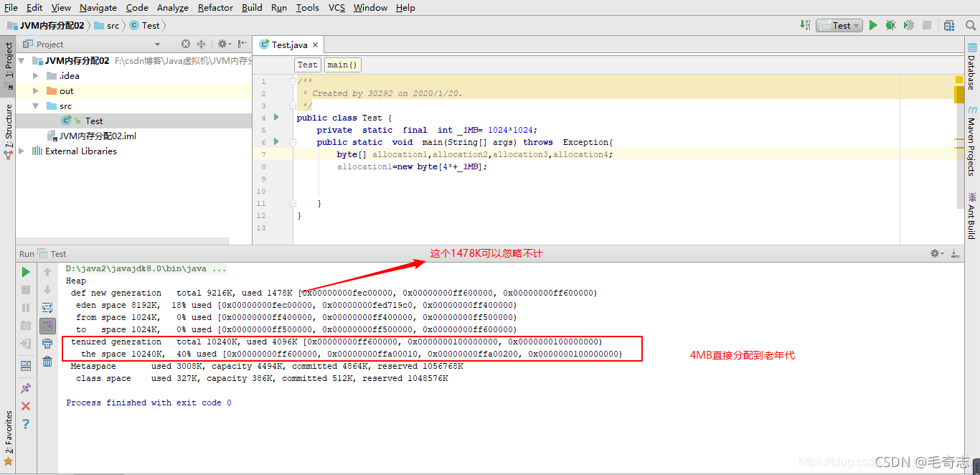Click the Test class breadcrumb

(307, 65)
